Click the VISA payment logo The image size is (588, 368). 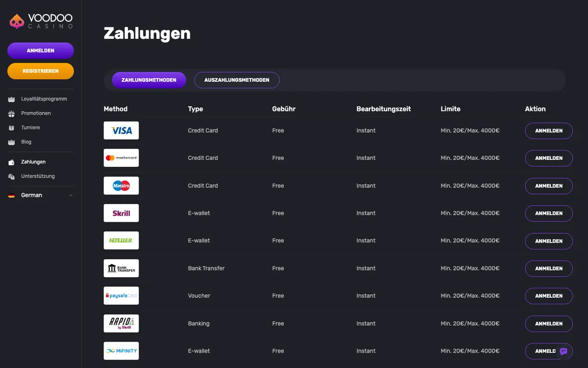(121, 131)
